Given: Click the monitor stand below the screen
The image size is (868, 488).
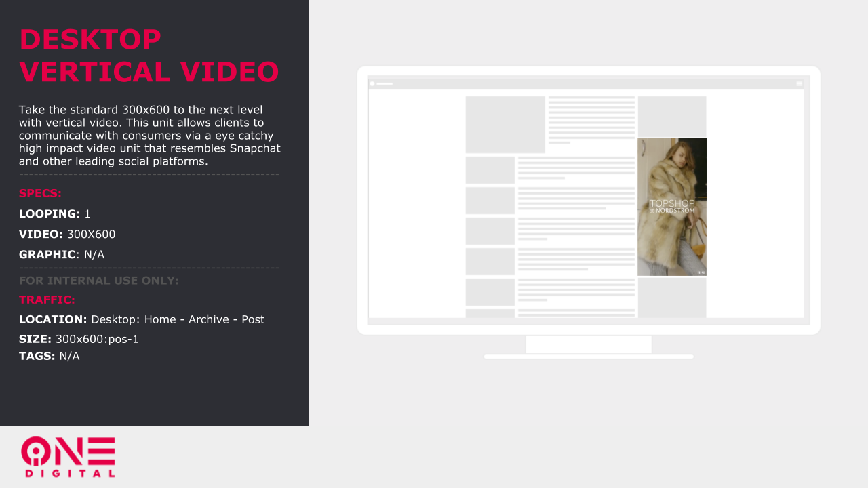Looking at the screenshot, I should coord(589,346).
